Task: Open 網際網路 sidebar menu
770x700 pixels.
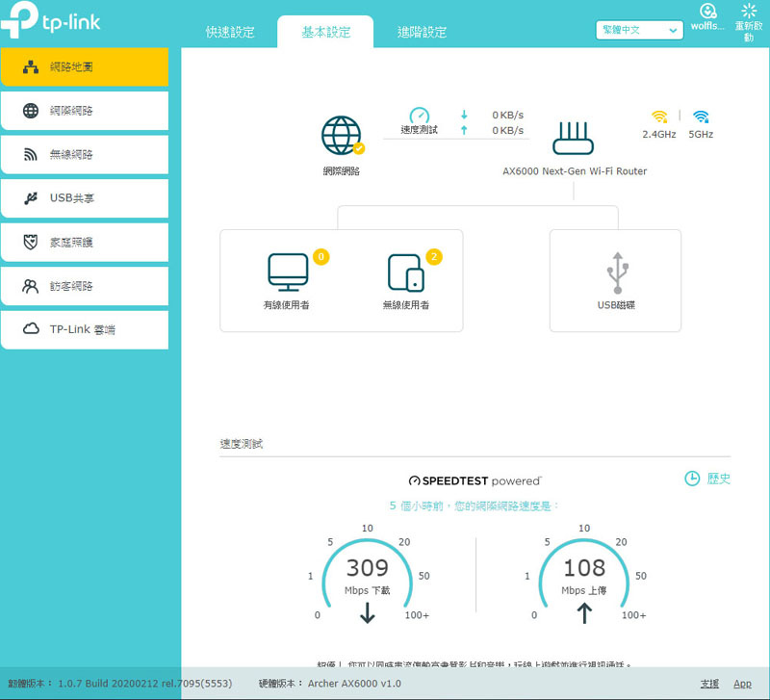Action: [85, 111]
